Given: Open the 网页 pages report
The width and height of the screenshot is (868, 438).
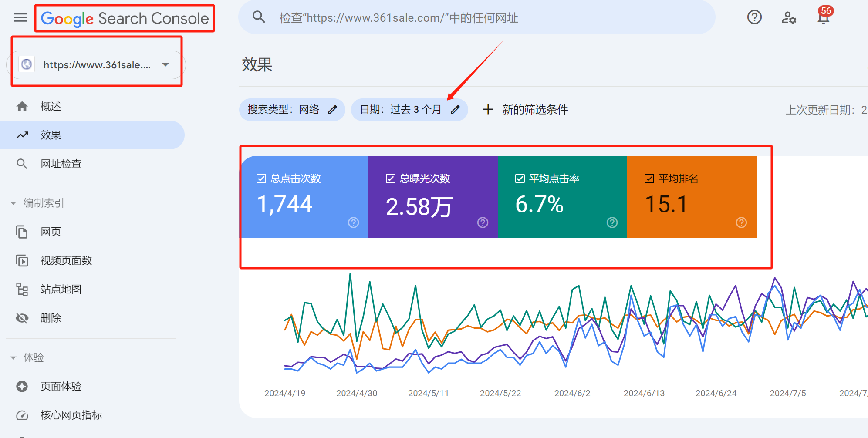Looking at the screenshot, I should [x=51, y=232].
